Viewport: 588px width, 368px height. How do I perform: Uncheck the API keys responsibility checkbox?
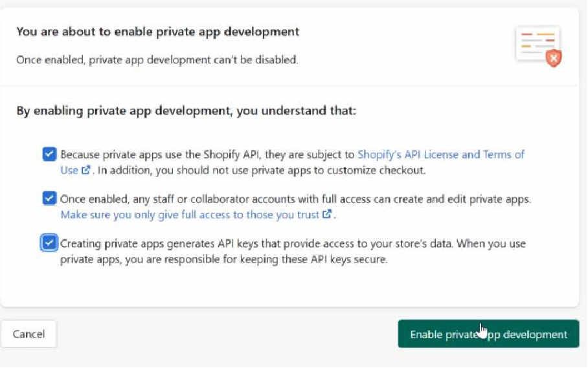pyautogui.click(x=49, y=243)
